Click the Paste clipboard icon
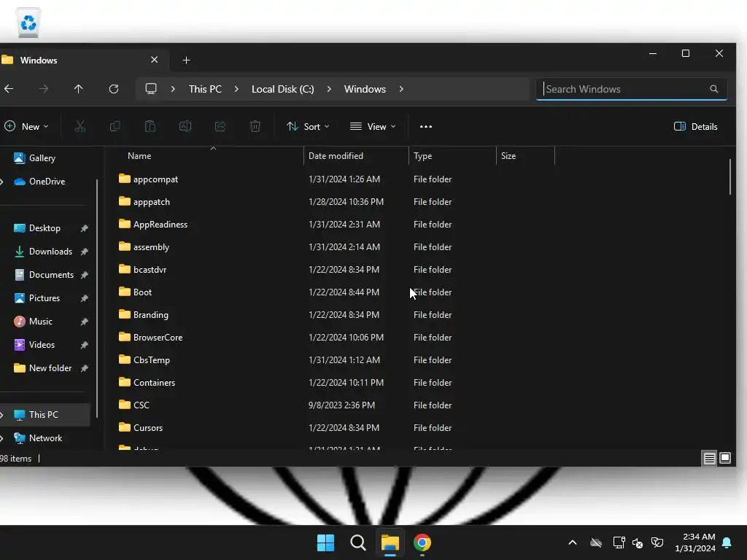Screen dimensions: 747x560 coord(150,126)
